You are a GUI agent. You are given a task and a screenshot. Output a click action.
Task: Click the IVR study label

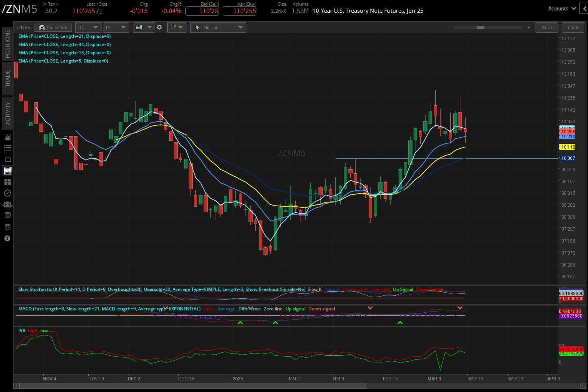point(22,331)
